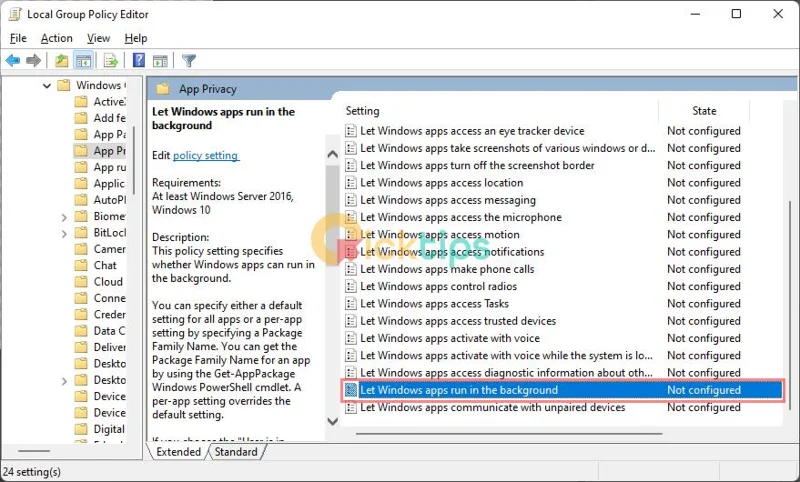Viewport: 800px width, 482px height.
Task: Click policy icon beside access Tasks setting
Action: 351,304
